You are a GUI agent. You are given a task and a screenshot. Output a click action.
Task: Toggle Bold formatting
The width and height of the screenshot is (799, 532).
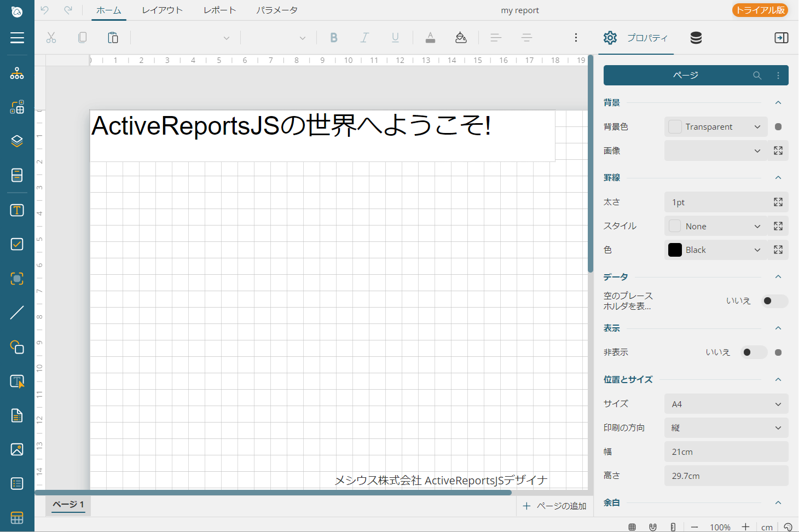coord(334,37)
